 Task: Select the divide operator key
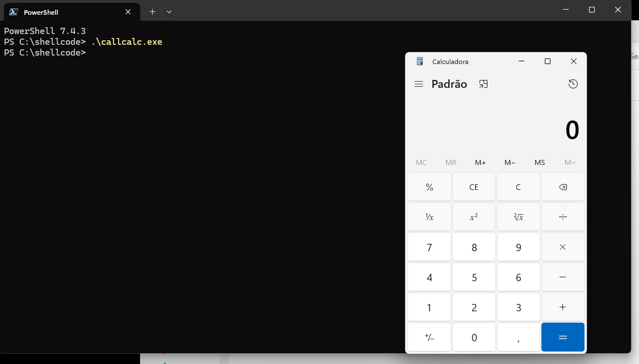pos(563,217)
